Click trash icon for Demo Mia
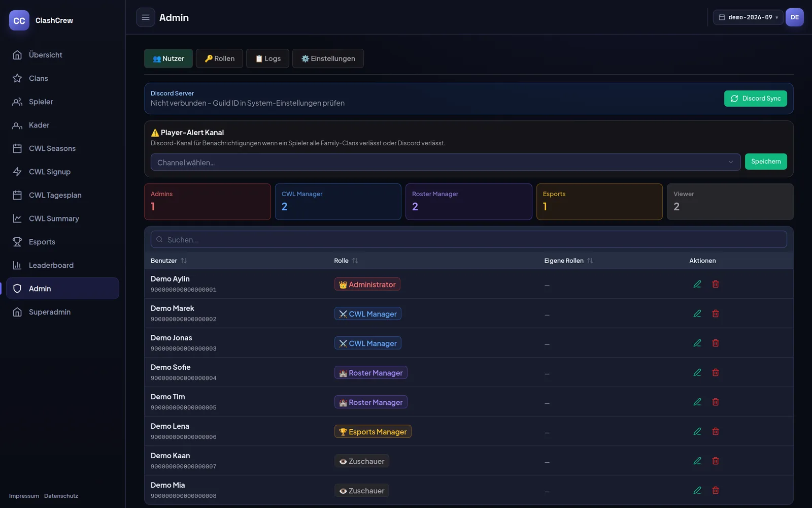This screenshot has height=508, width=812. click(x=716, y=490)
